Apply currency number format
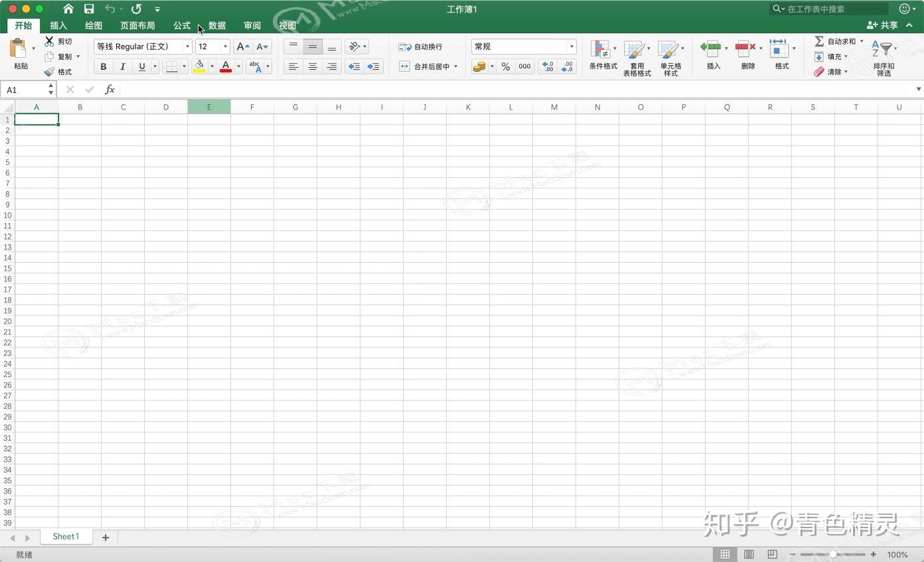Screen dimensions: 924x562 click(480, 66)
